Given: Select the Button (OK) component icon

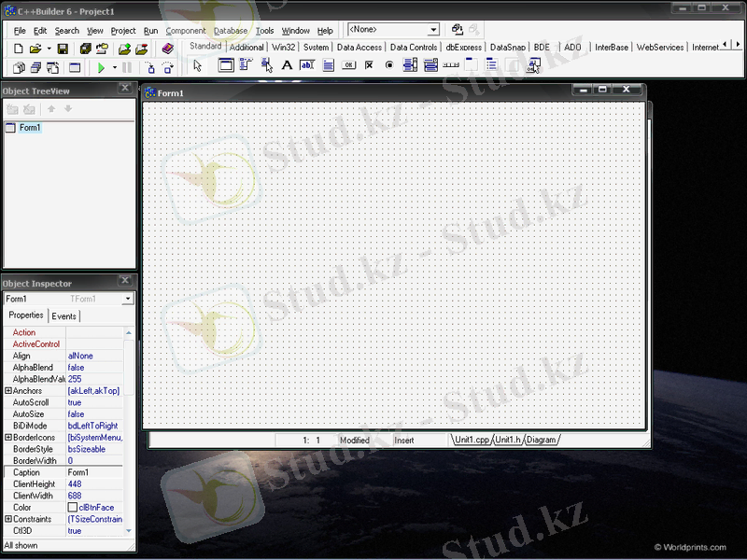Looking at the screenshot, I should [348, 65].
